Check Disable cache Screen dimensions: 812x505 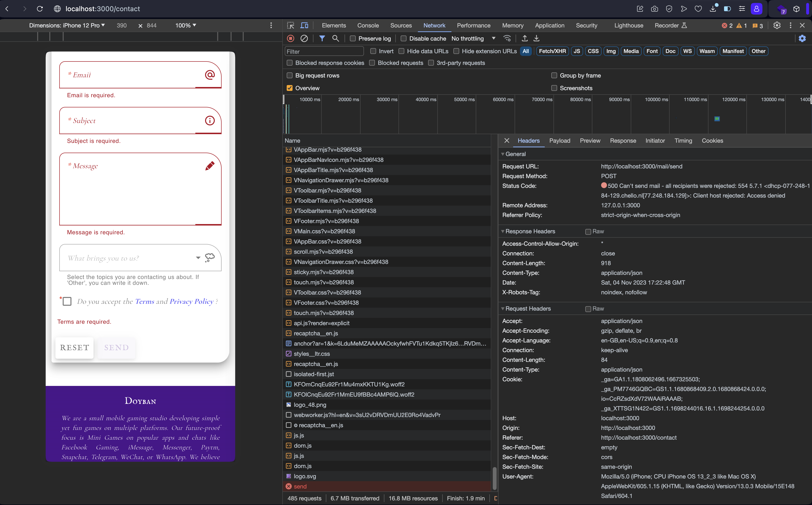[x=403, y=38]
